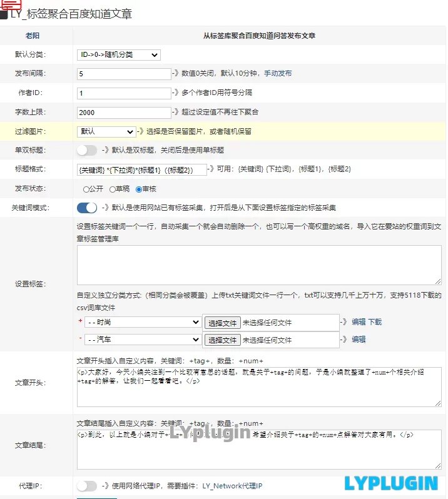Viewport: 448px width, 499px height.
Task: Add a category row with red plus
Action: (x=80, y=321)
